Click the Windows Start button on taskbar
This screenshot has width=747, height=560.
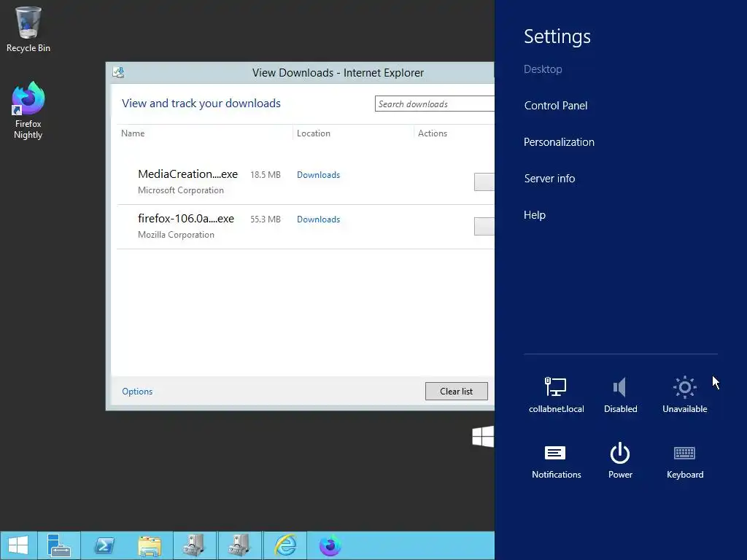point(18,545)
